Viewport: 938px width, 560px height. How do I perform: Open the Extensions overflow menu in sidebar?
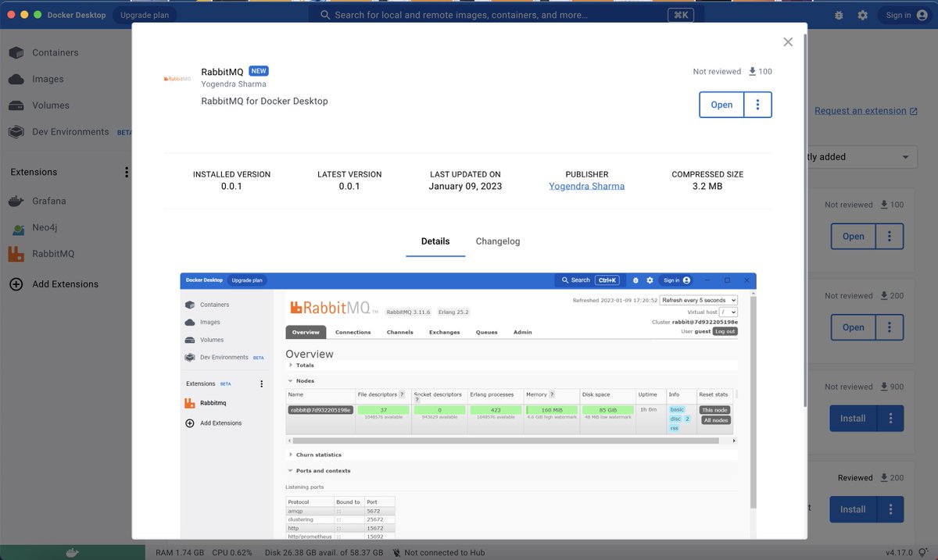[127, 172]
